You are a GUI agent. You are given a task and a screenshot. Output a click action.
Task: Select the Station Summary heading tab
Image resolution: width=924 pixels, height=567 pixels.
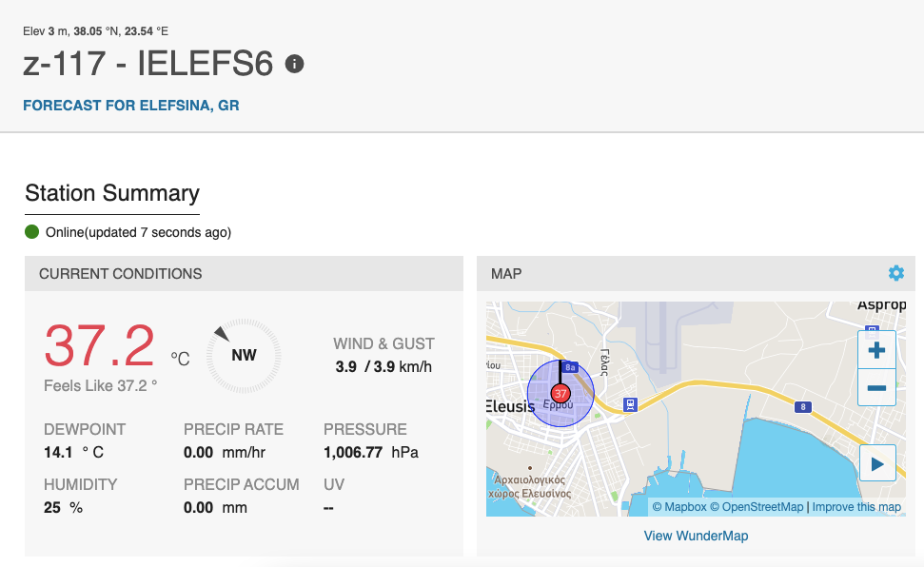pos(112,193)
